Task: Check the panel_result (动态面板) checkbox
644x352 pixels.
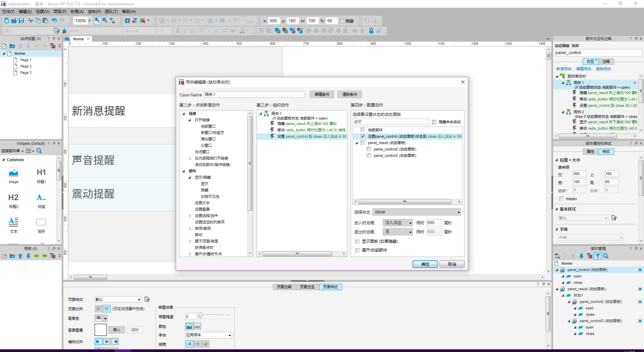Action: [x=363, y=143]
